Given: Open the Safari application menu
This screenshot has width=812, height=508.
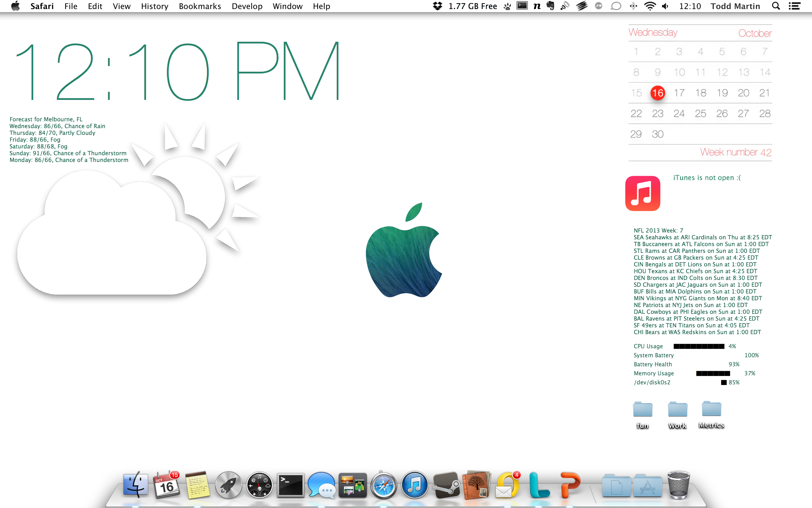Looking at the screenshot, I should [42, 6].
